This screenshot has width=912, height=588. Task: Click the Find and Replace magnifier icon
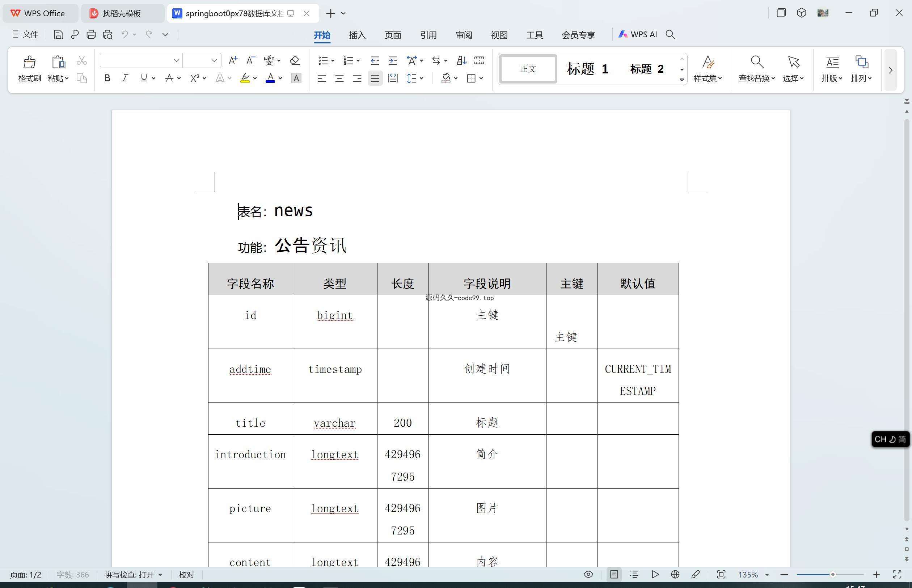[x=757, y=61]
